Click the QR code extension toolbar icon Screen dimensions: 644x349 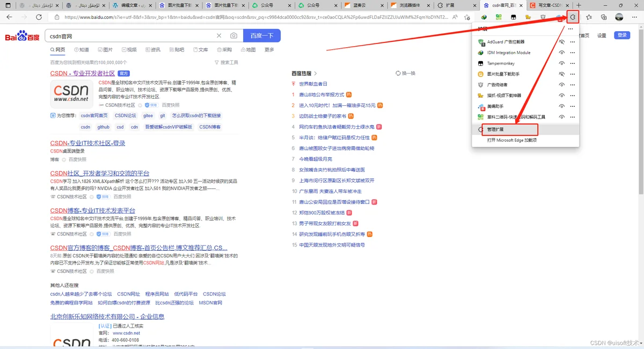pyautogui.click(x=499, y=17)
